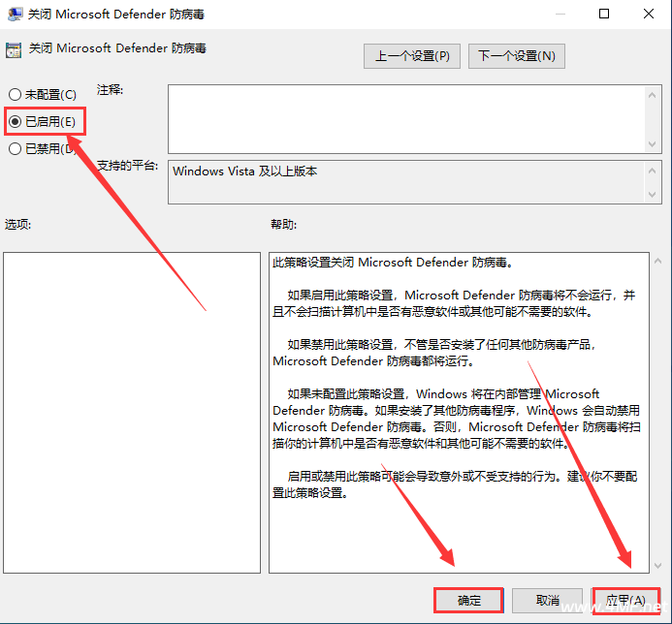Close the Microsoft Defender policy dialog
The height and width of the screenshot is (624, 672).
(x=649, y=15)
